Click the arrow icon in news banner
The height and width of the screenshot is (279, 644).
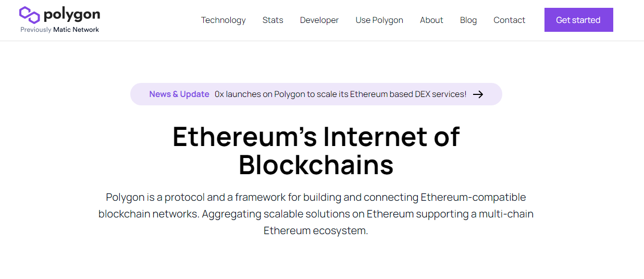[x=478, y=94]
